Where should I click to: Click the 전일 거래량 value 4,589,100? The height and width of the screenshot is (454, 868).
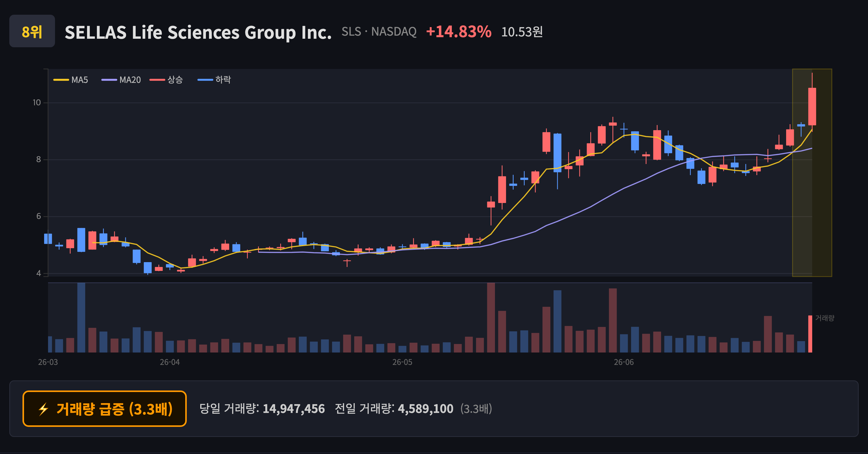click(x=425, y=409)
